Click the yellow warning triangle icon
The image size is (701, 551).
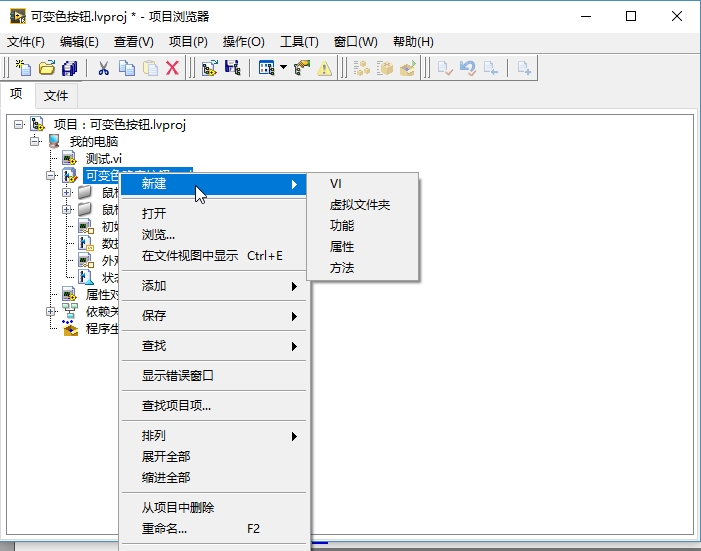(325, 68)
